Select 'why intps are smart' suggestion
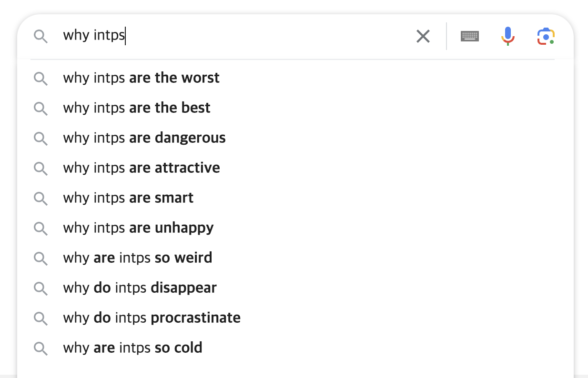The image size is (588, 378). [128, 199]
